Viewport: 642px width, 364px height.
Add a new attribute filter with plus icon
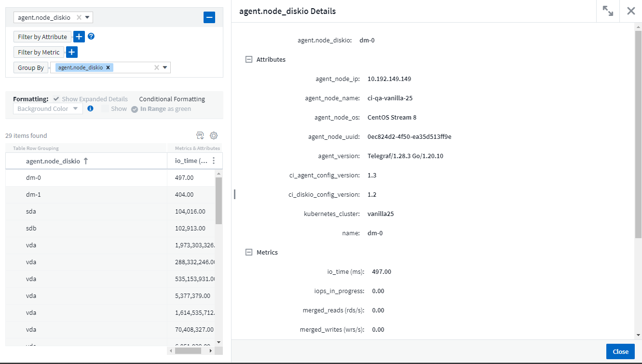[x=79, y=37]
